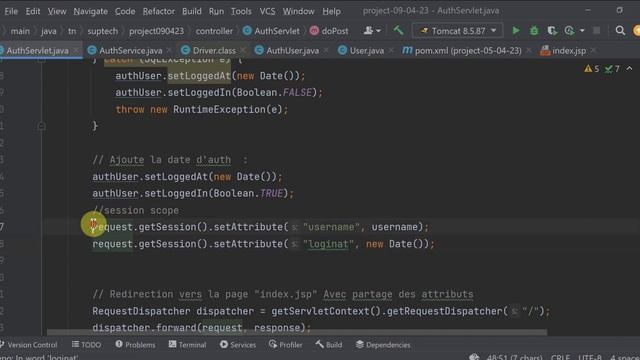The height and width of the screenshot is (360, 640).
Task: Open the Help menu
Action: pyautogui.click(x=331, y=11)
